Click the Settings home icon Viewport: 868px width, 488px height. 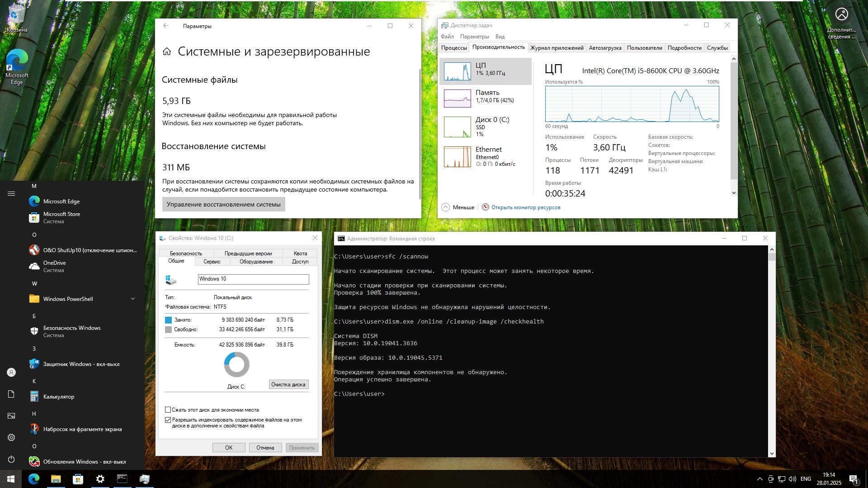[167, 52]
